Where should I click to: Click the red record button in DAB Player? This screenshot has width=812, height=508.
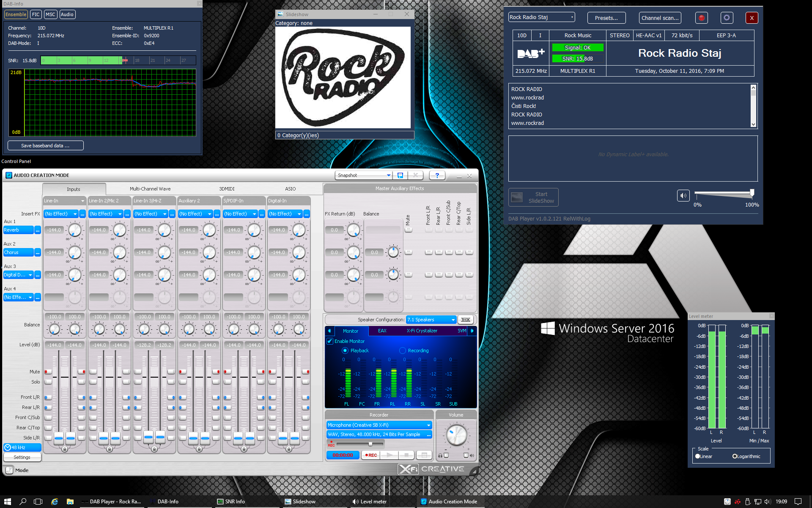coord(702,18)
